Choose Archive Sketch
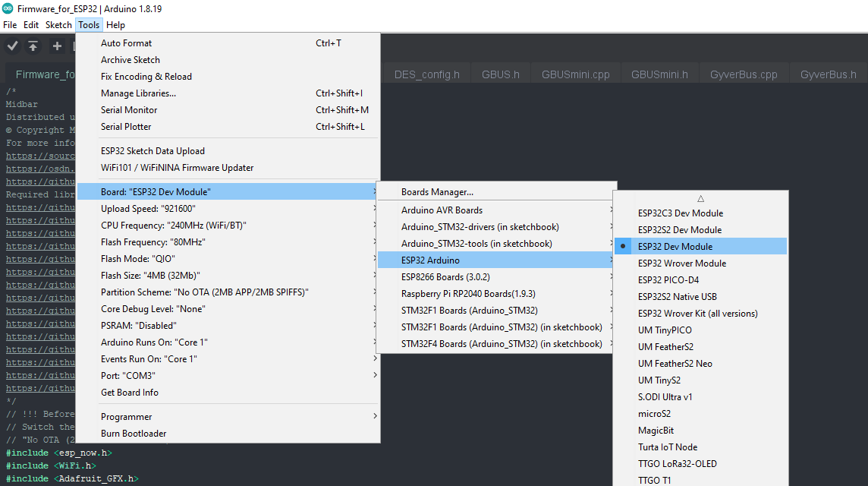This screenshot has height=486, width=868. pos(228,59)
